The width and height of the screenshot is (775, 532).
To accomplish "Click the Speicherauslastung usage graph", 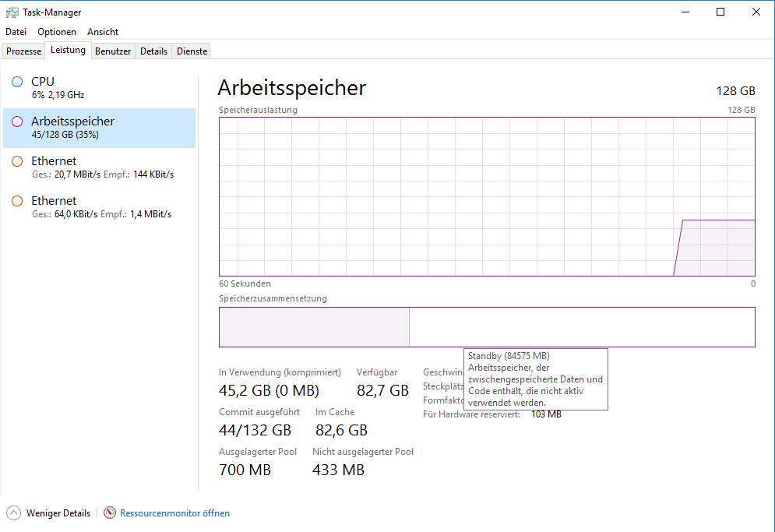I will click(x=487, y=197).
